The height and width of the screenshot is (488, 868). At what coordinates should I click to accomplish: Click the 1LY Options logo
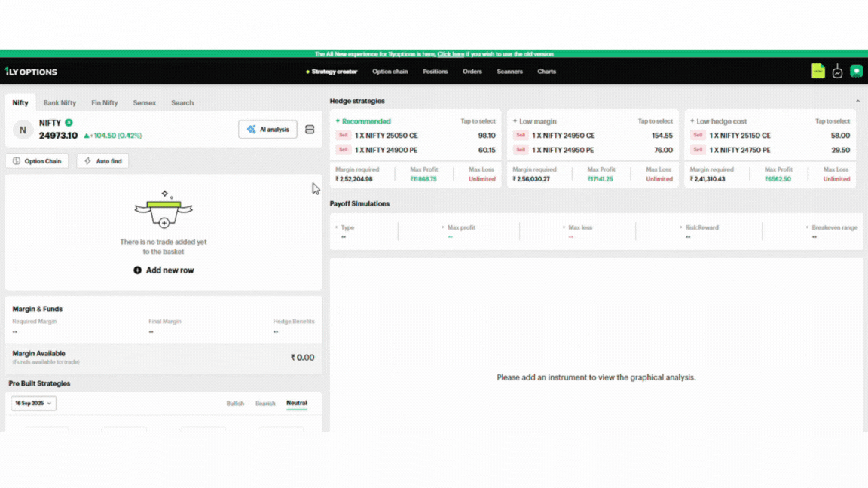[31, 72]
